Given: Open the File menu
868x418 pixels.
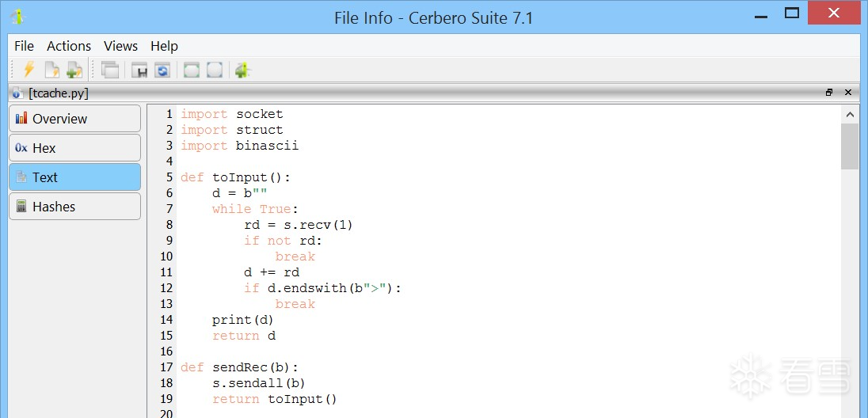Looking at the screenshot, I should [x=24, y=46].
